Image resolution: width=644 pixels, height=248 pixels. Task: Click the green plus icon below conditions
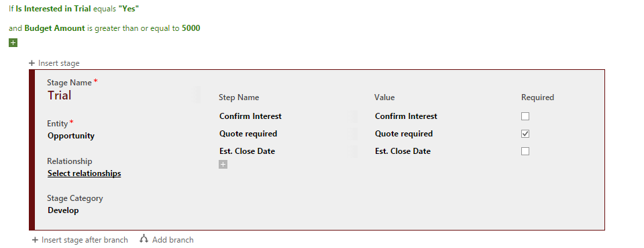[13, 43]
